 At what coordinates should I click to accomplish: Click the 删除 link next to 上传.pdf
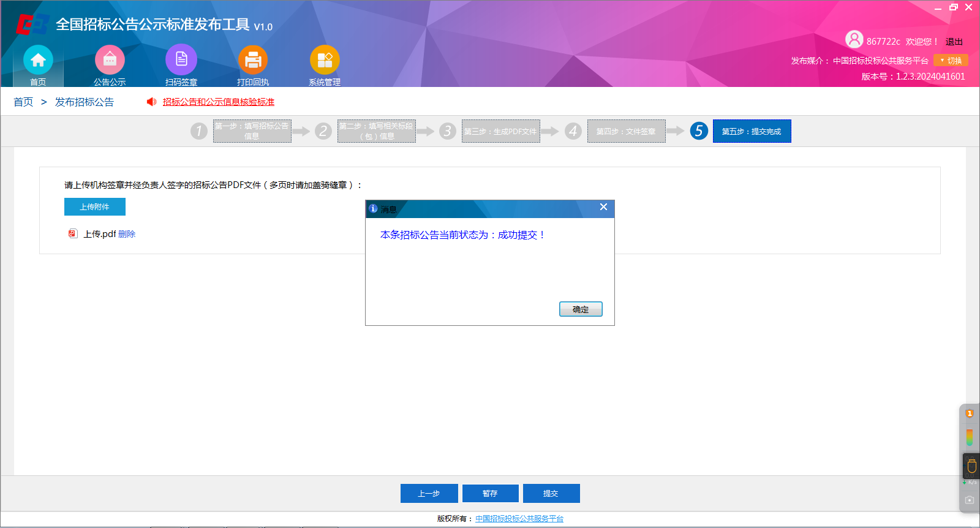click(127, 234)
